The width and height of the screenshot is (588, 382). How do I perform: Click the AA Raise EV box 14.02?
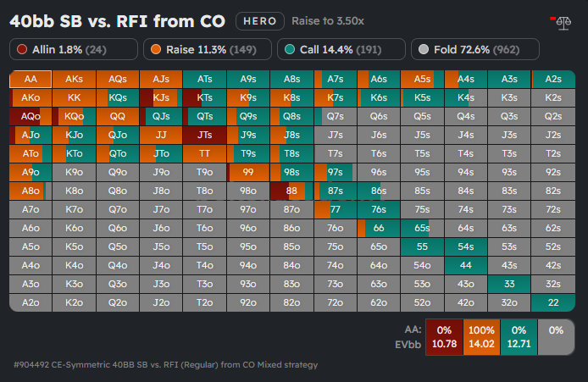[479, 336]
